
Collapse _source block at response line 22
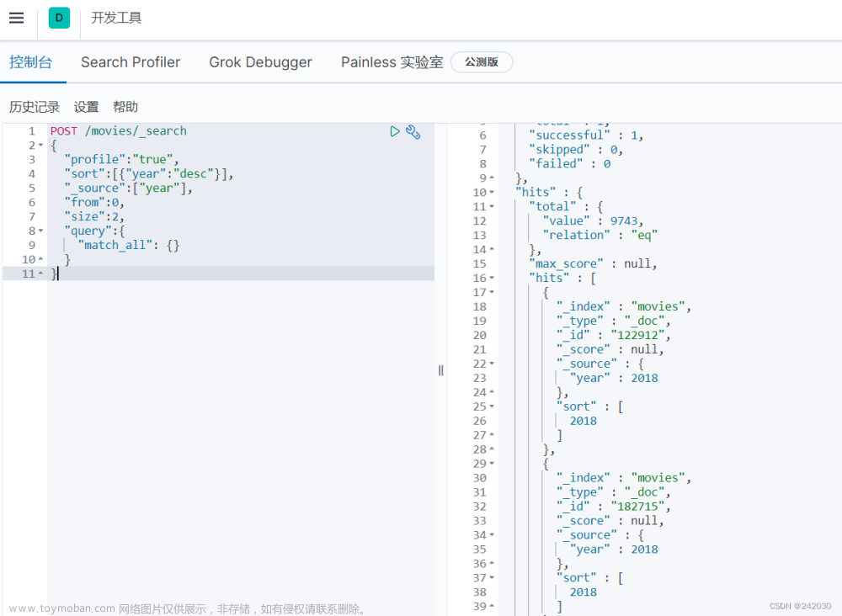492,364
